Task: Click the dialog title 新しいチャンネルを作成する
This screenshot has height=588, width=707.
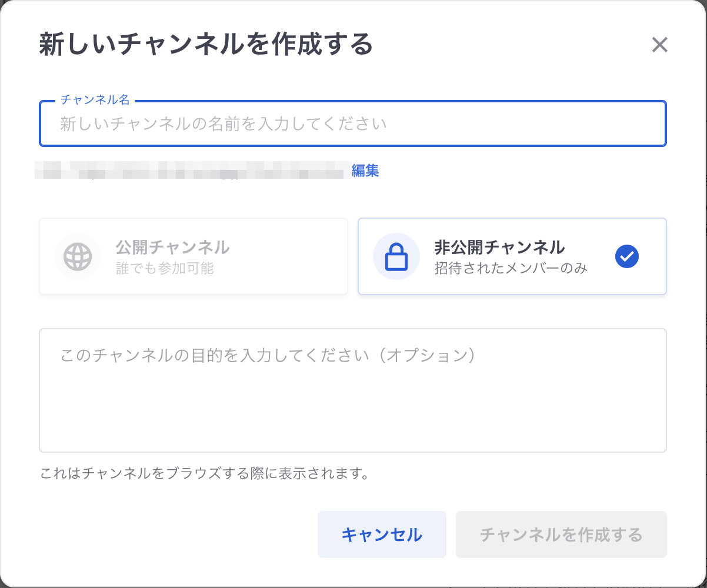Action: click(206, 45)
